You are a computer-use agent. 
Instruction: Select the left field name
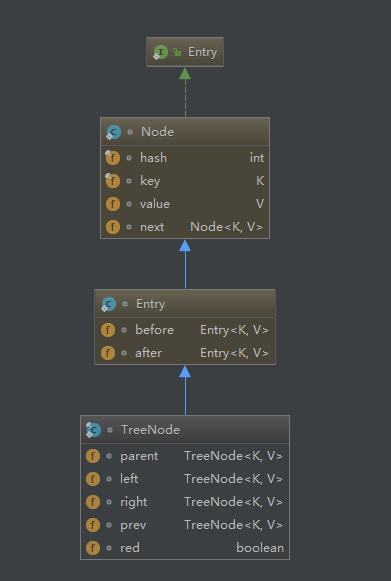(129, 479)
